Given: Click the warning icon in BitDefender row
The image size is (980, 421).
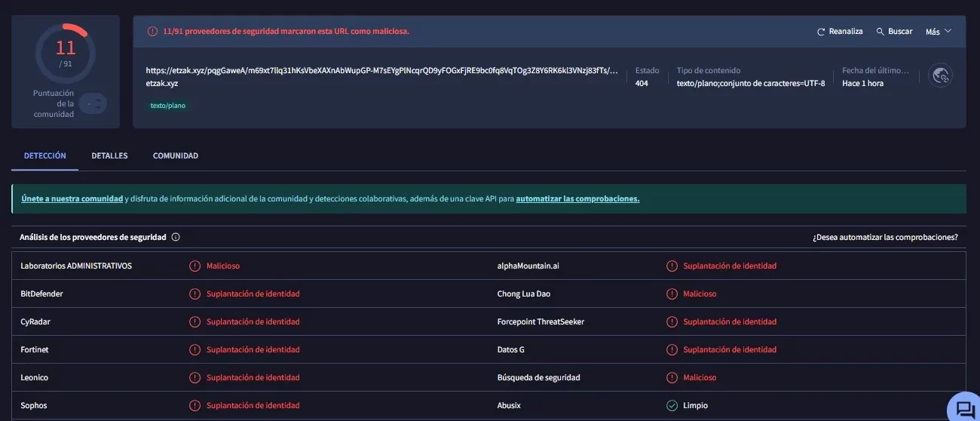Looking at the screenshot, I should 194,293.
